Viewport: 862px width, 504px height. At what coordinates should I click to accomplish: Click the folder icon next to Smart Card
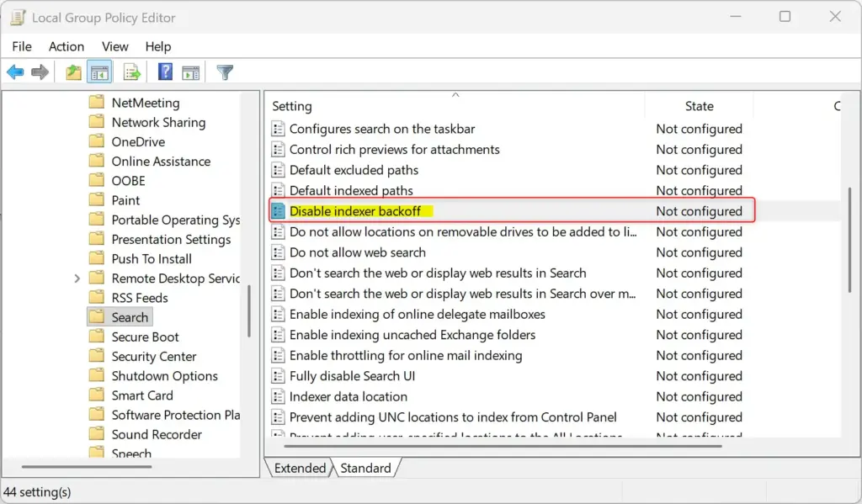pos(97,395)
